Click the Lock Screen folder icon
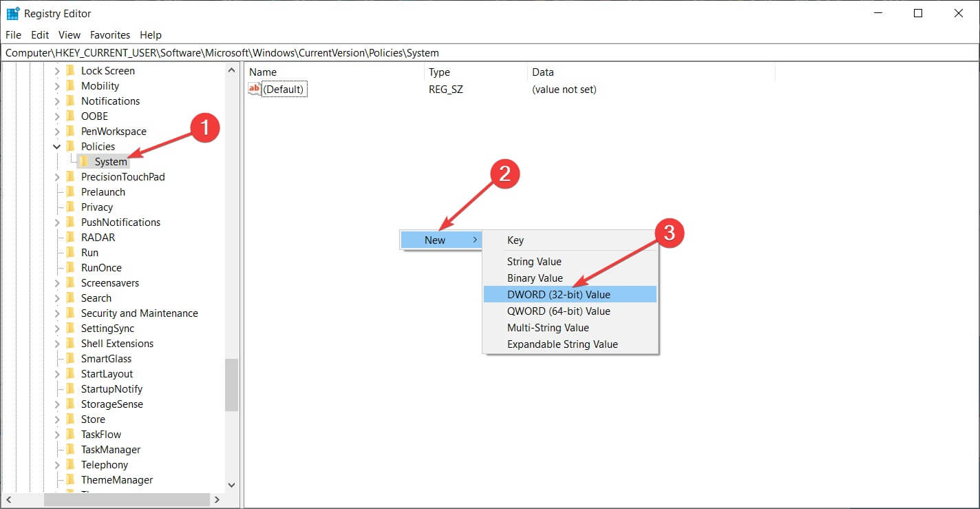 pos(70,70)
